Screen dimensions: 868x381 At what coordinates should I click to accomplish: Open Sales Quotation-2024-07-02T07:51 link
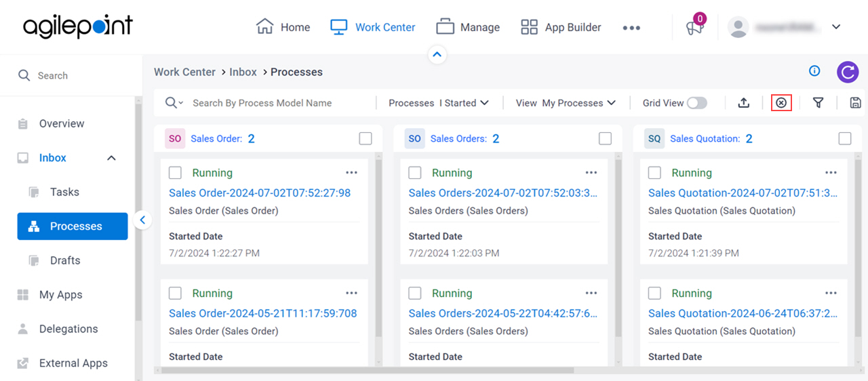click(743, 193)
